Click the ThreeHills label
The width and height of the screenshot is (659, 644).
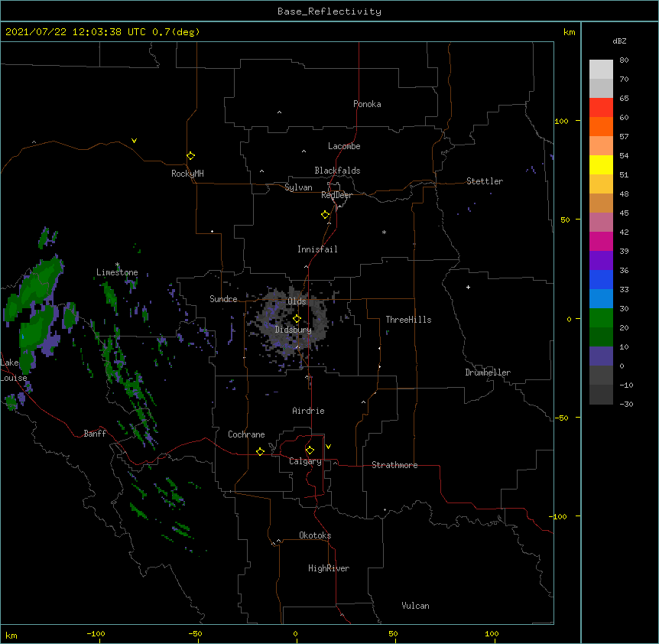(408, 320)
